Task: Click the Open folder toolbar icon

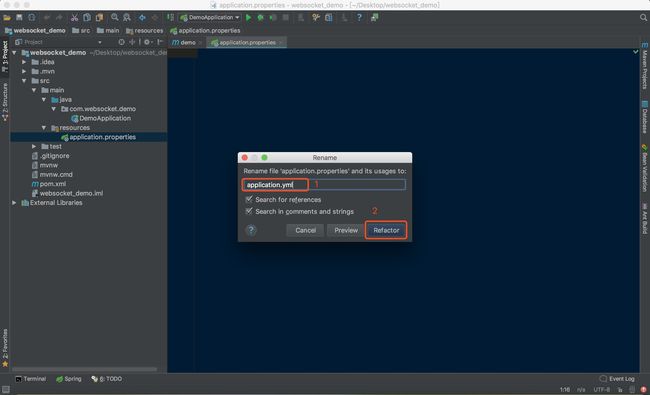Action: [7, 18]
